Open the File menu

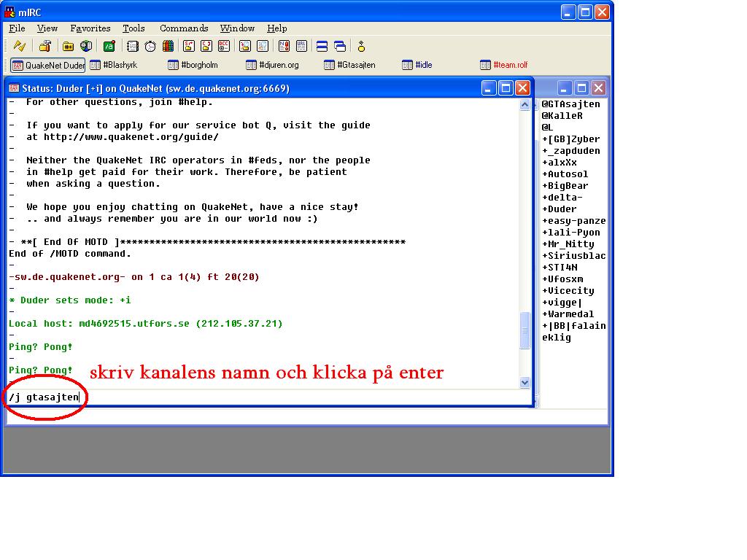18,28
